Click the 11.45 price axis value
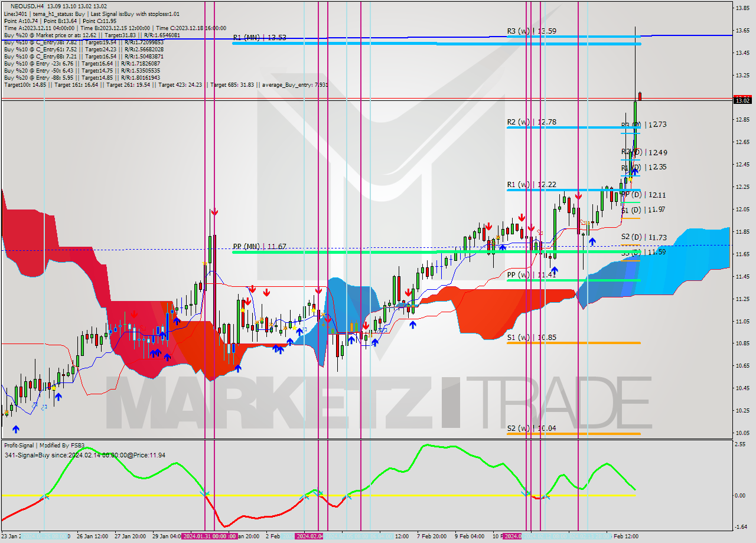The image size is (756, 543). point(742,276)
